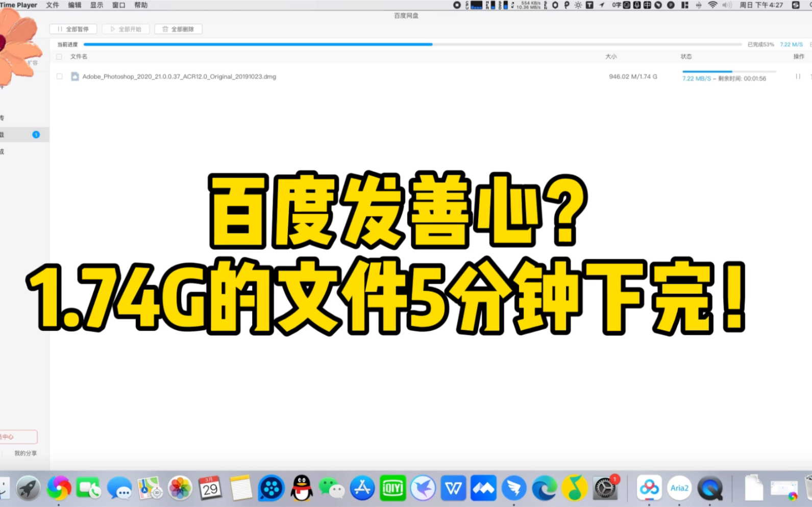
Task: Click Baidu Netdisk icon in the Dock
Action: tap(649, 488)
